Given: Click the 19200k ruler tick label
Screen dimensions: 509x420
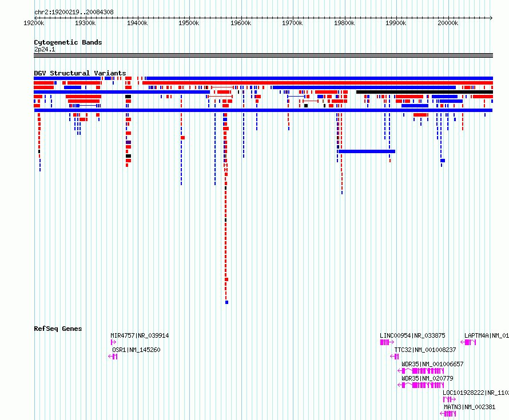Looking at the screenshot, I should tap(34, 23).
